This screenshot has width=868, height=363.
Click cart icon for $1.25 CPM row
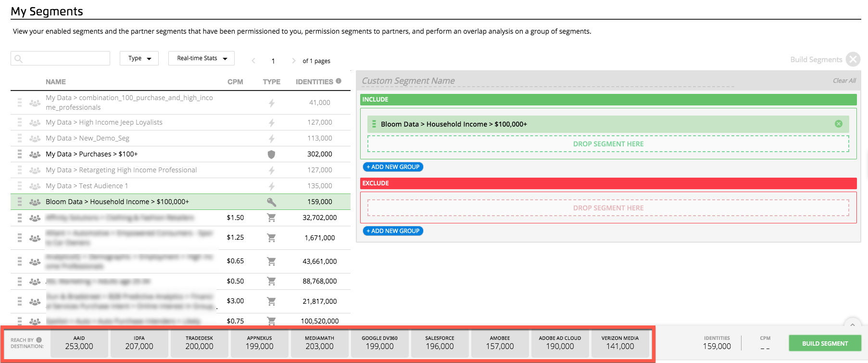271,238
